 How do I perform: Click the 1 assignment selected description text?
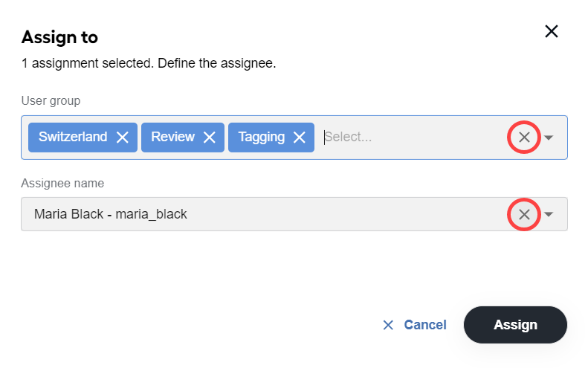click(149, 63)
